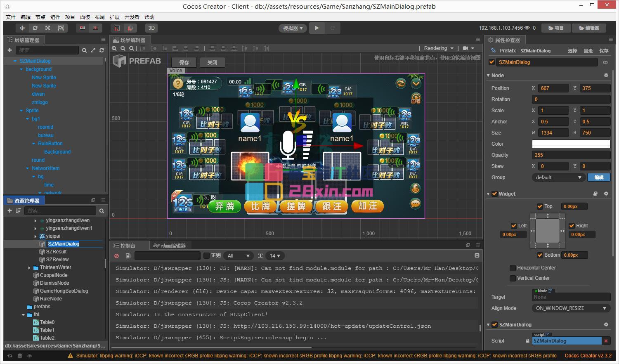
Task: Switch to the 动画编辑器 tab
Action: [169, 246]
